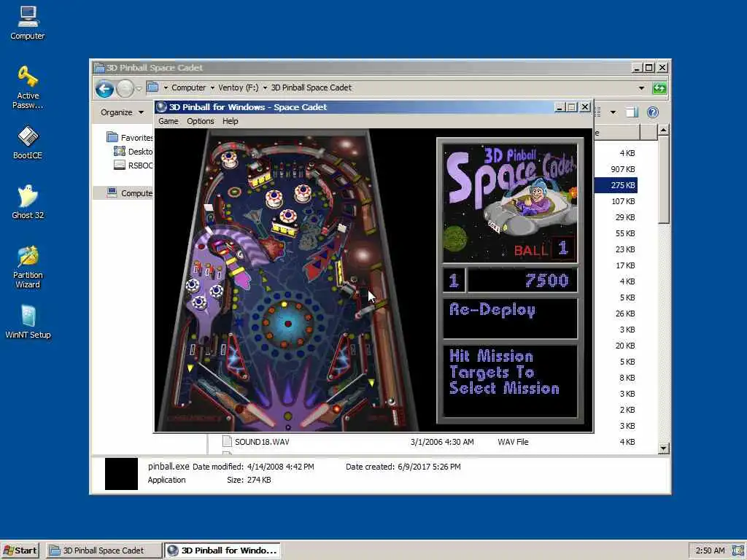This screenshot has height=560, width=747.
Task: Open the Organize dropdown in Explorer
Action: click(x=122, y=112)
